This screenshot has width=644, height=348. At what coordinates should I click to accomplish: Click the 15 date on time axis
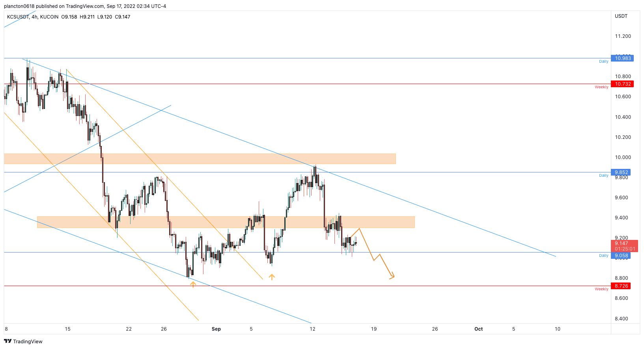pos(67,329)
